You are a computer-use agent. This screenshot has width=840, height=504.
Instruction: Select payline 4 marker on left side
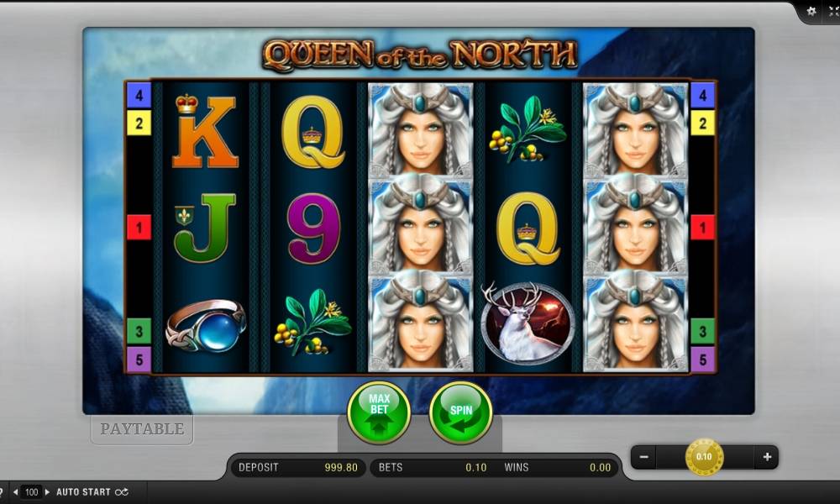139,95
